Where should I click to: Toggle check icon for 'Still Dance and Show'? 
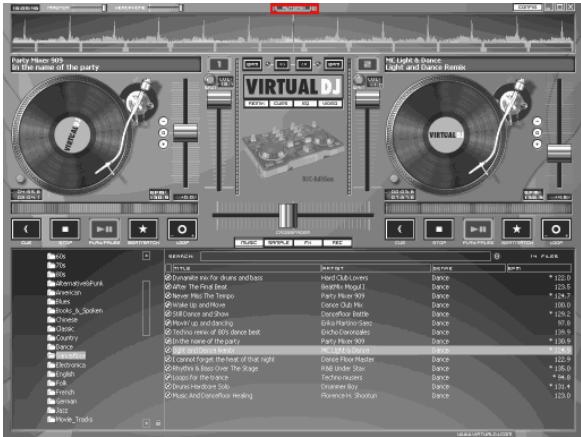168,314
